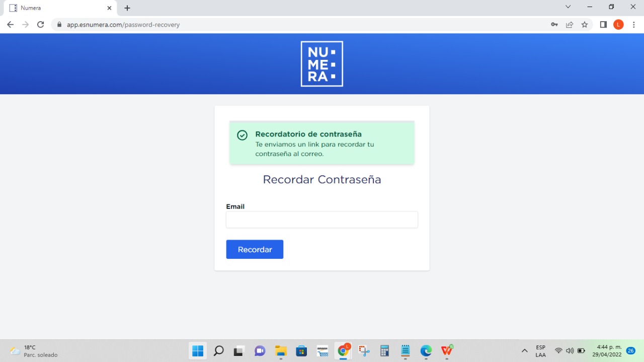Open File Explorer from taskbar
The image size is (644, 362).
[x=281, y=351]
